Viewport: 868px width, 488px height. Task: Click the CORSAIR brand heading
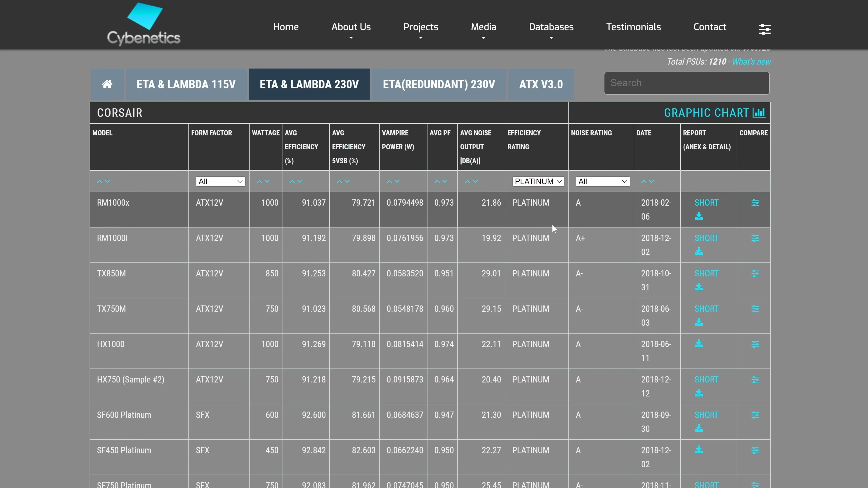[120, 113]
